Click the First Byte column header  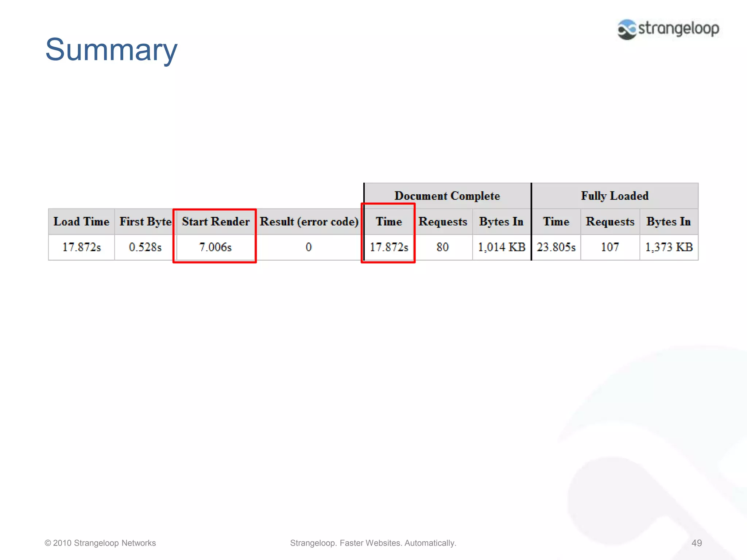tap(145, 222)
